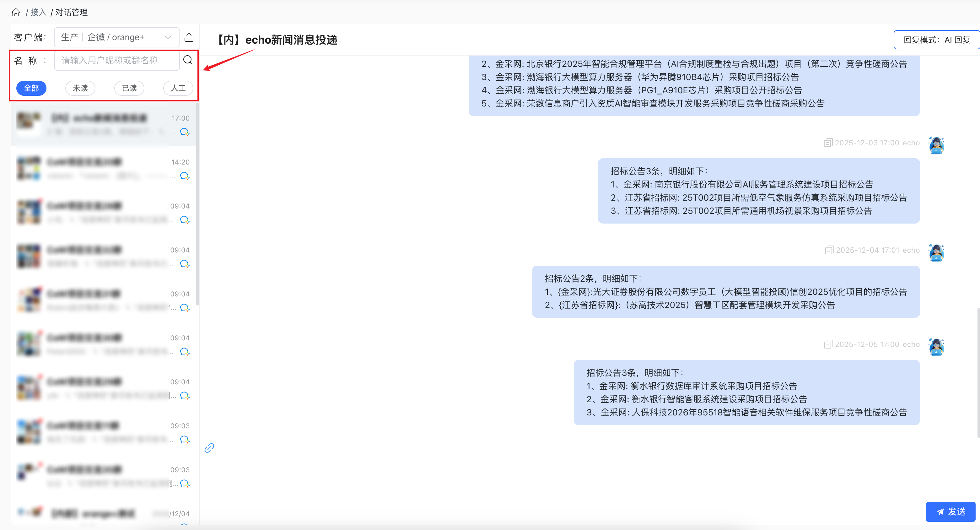This screenshot has width=980, height=530.
Task: Click the home icon in breadcrumb
Action: (16, 13)
